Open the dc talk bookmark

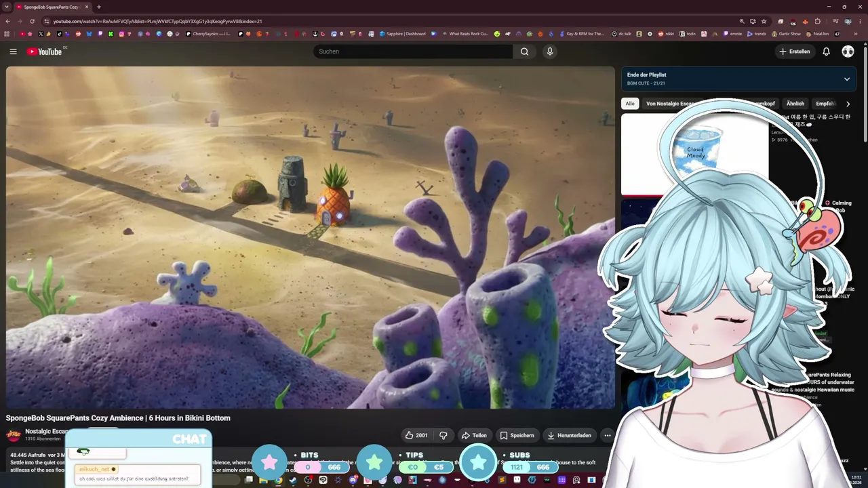(621, 34)
